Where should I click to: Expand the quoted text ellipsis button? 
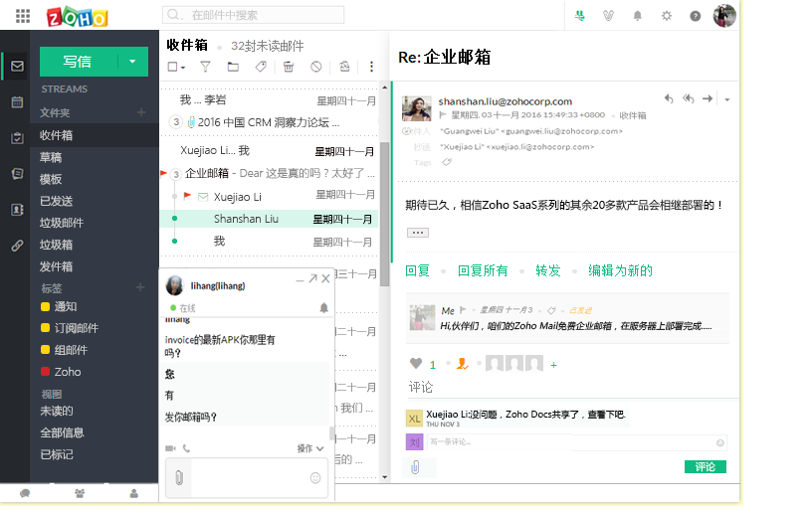click(x=417, y=233)
